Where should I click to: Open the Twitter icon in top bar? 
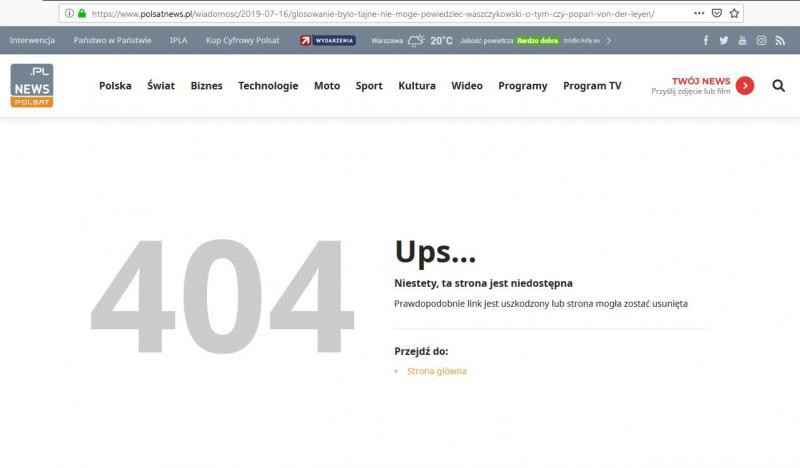pos(724,41)
